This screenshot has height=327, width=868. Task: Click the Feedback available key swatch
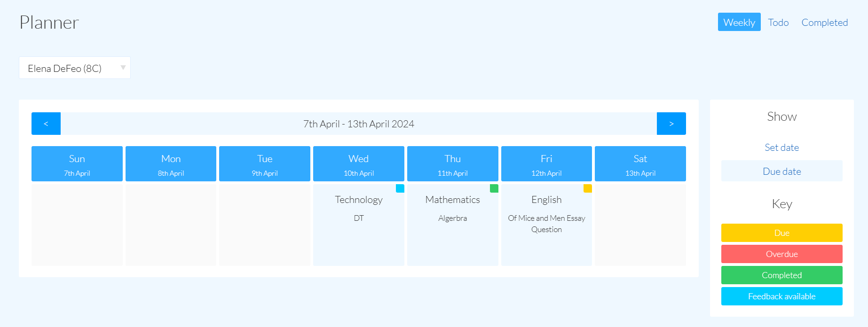pos(781,296)
